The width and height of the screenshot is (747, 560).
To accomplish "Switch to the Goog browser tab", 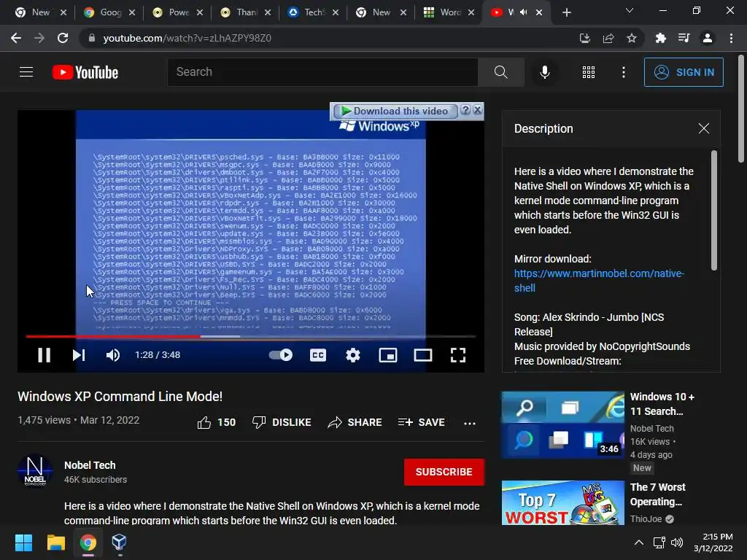I will click(109, 12).
